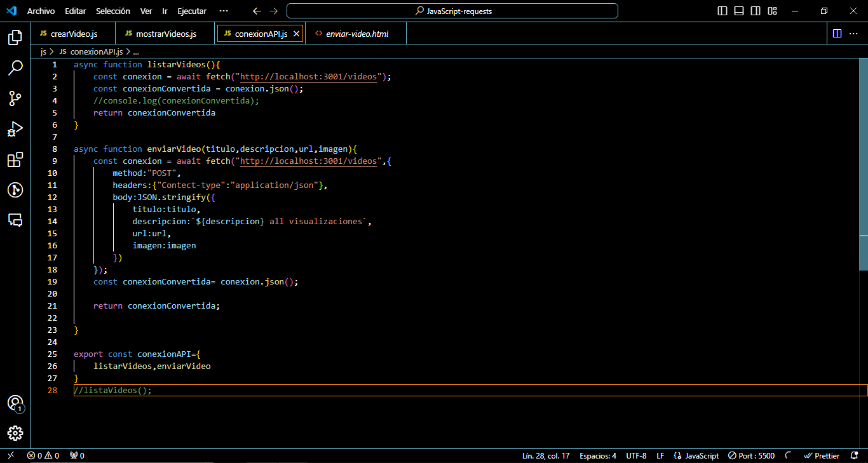Open the Manage gear icon
868x463 pixels.
pos(15,433)
